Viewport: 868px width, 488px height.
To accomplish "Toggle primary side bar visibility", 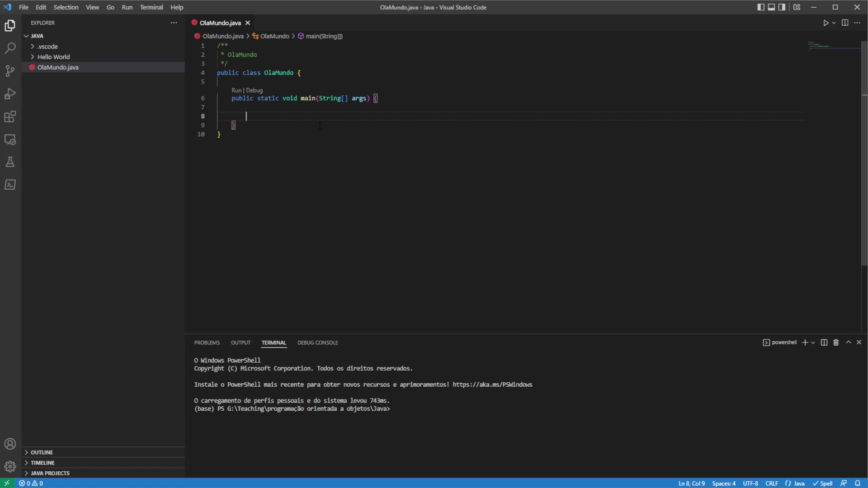I will (760, 7).
